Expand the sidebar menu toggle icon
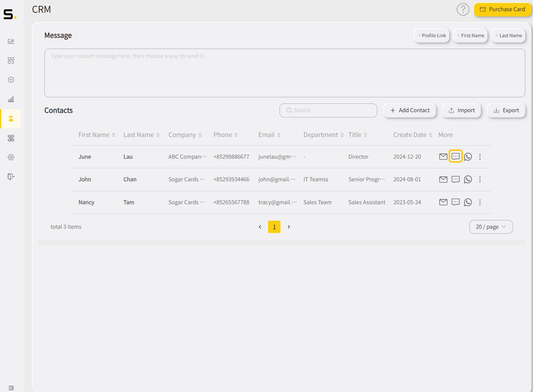Image resolution: width=533 pixels, height=392 pixels. coord(11,388)
